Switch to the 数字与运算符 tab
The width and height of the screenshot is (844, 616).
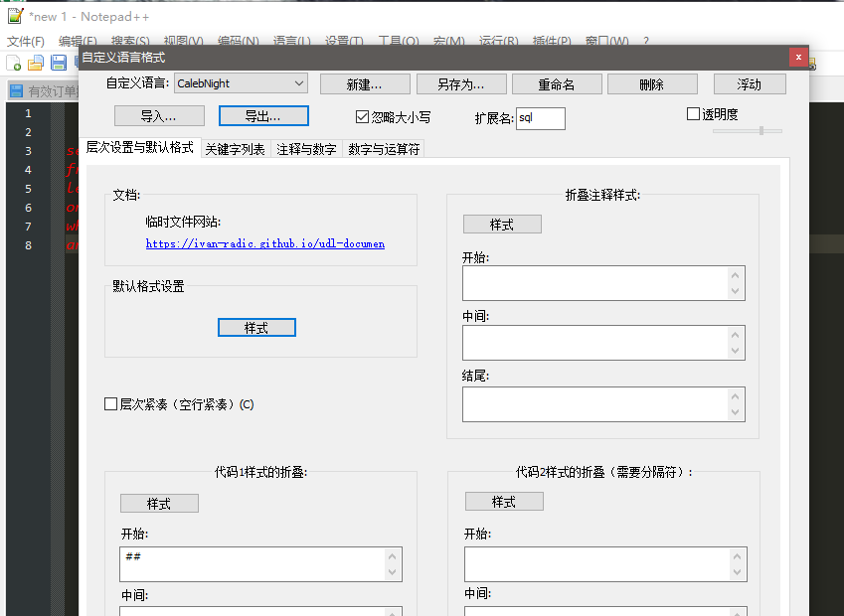(x=384, y=149)
